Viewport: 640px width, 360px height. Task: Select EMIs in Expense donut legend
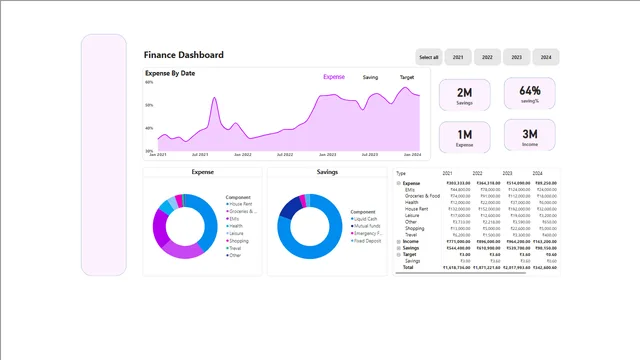233,219
